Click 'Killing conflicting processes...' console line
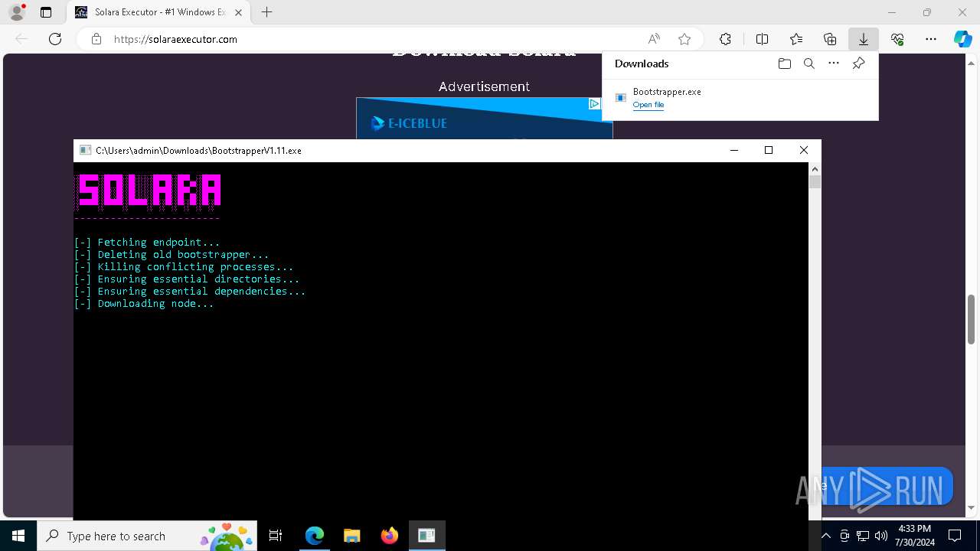The image size is (980, 551). 184,267
